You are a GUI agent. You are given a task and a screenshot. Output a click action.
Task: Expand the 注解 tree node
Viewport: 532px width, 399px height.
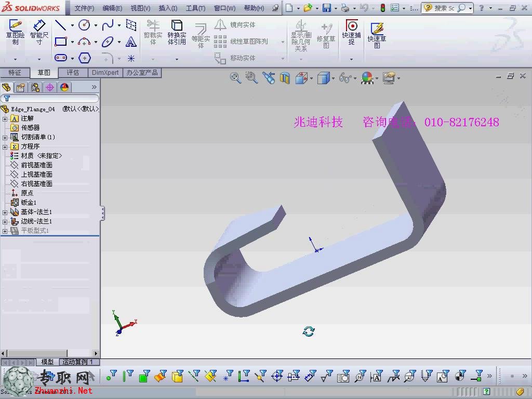5,119
